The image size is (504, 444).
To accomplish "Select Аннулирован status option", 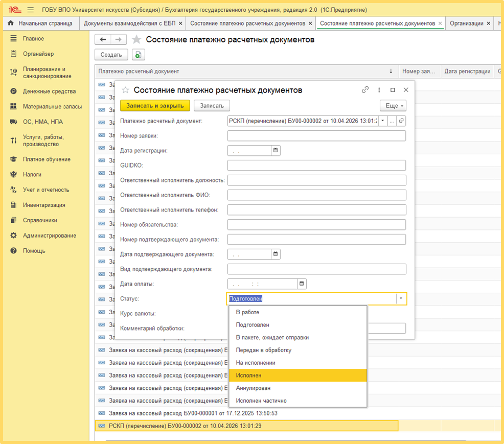I will 297,388.
